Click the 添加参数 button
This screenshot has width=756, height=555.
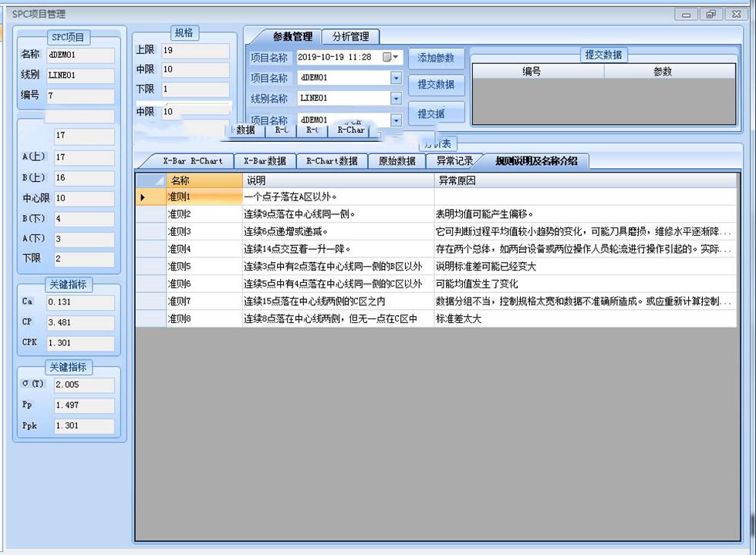pyautogui.click(x=437, y=58)
